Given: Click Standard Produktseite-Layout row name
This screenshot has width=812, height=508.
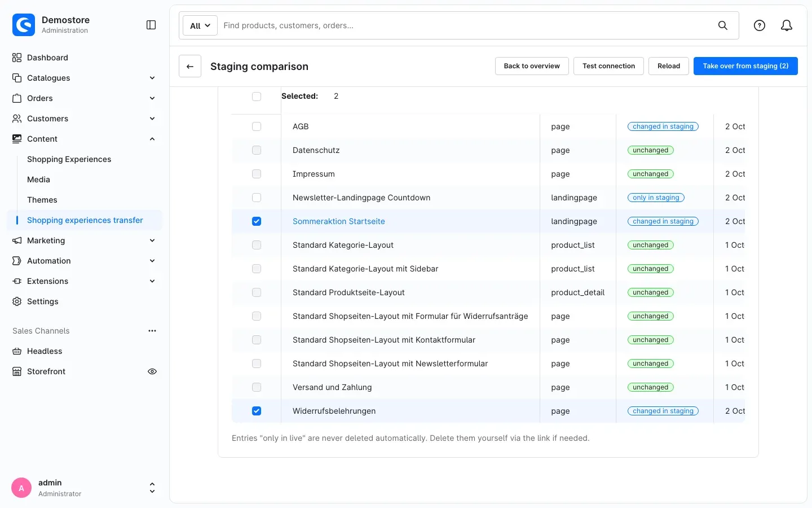Looking at the screenshot, I should (x=348, y=292).
